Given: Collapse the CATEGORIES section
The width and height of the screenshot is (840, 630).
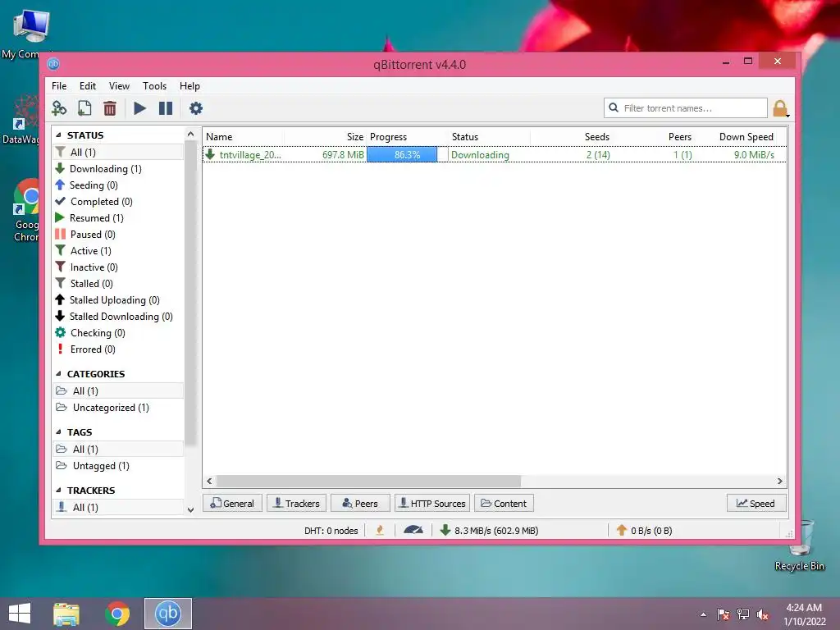Looking at the screenshot, I should (x=59, y=374).
